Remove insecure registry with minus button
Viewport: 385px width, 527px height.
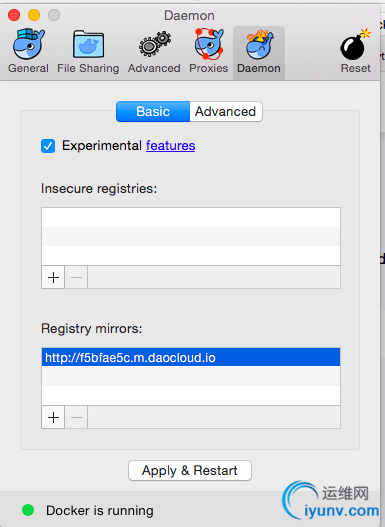(76, 277)
